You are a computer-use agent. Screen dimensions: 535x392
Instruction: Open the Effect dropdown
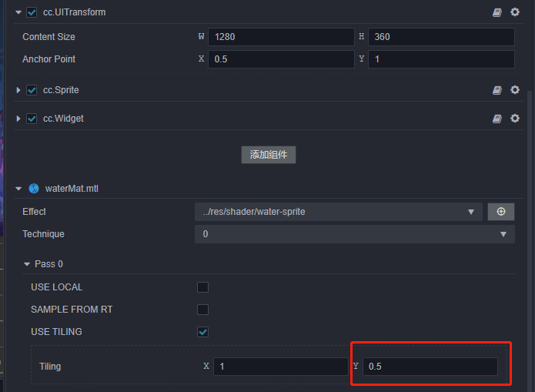coord(339,212)
